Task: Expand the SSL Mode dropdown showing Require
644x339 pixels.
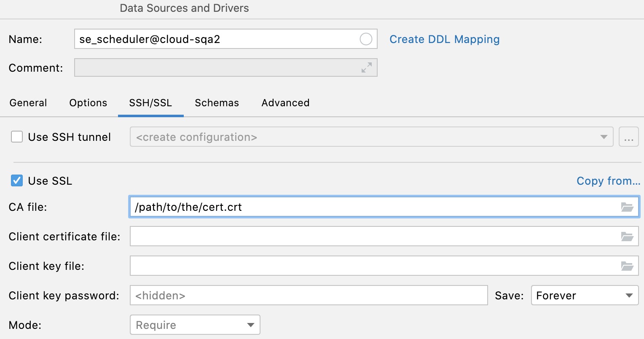Action: coord(195,325)
